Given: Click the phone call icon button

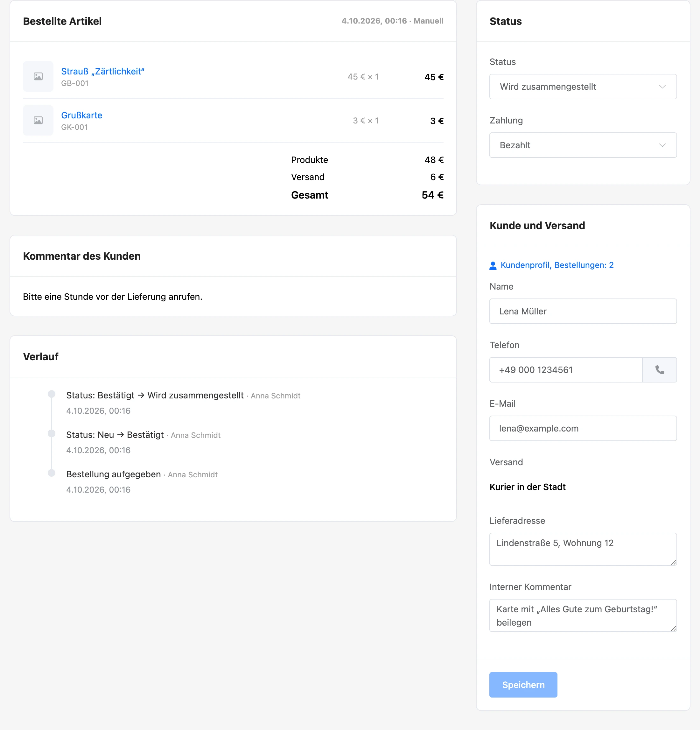Looking at the screenshot, I should pyautogui.click(x=659, y=370).
